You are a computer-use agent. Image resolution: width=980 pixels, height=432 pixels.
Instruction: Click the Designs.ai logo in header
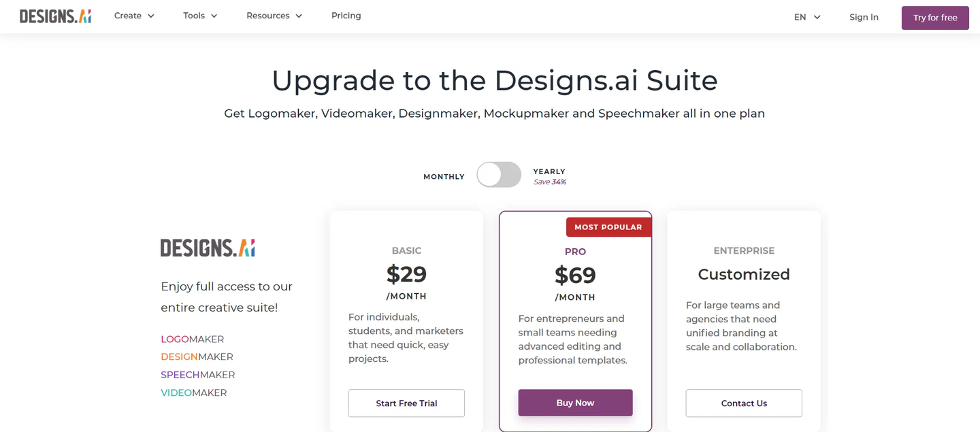(55, 16)
